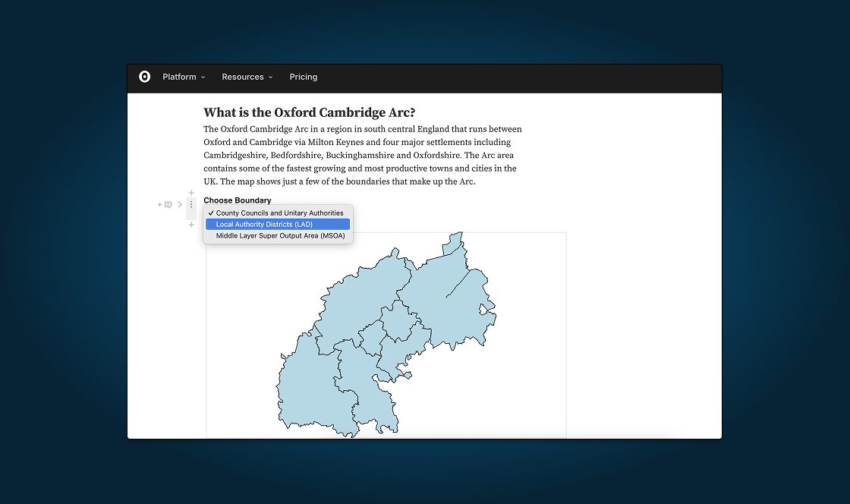
Task: Click the chevron icon next to Resources
Action: tap(270, 77)
